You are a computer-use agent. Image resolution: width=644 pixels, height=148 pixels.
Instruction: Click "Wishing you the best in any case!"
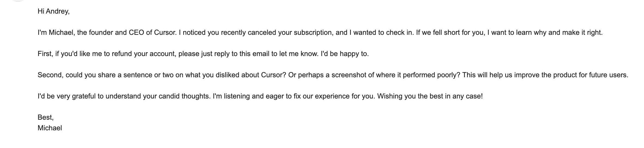click(430, 96)
